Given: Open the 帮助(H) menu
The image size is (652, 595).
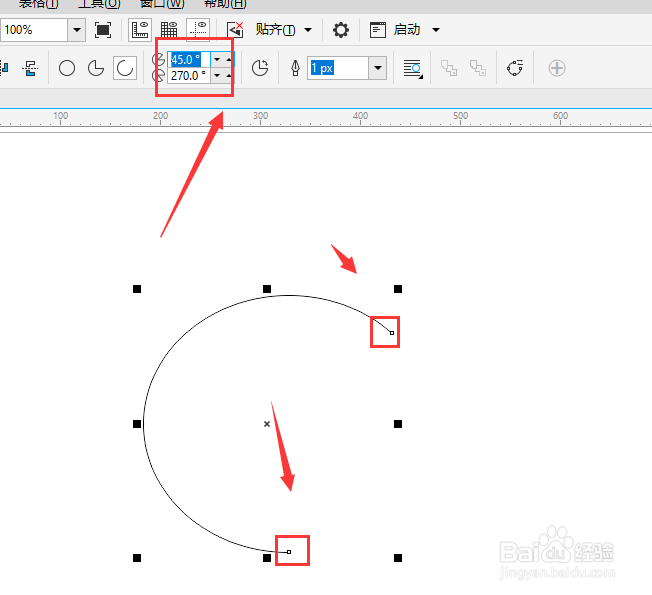Looking at the screenshot, I should click(x=225, y=4).
